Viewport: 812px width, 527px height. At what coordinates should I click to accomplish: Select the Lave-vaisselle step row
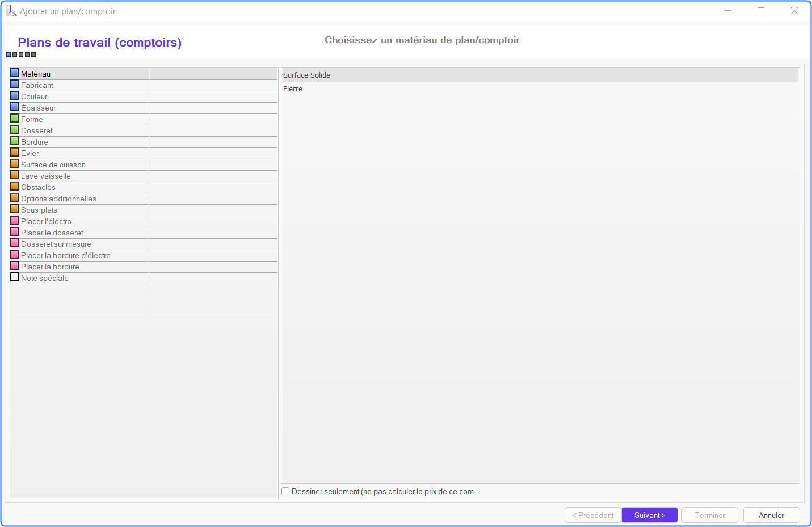(x=144, y=176)
